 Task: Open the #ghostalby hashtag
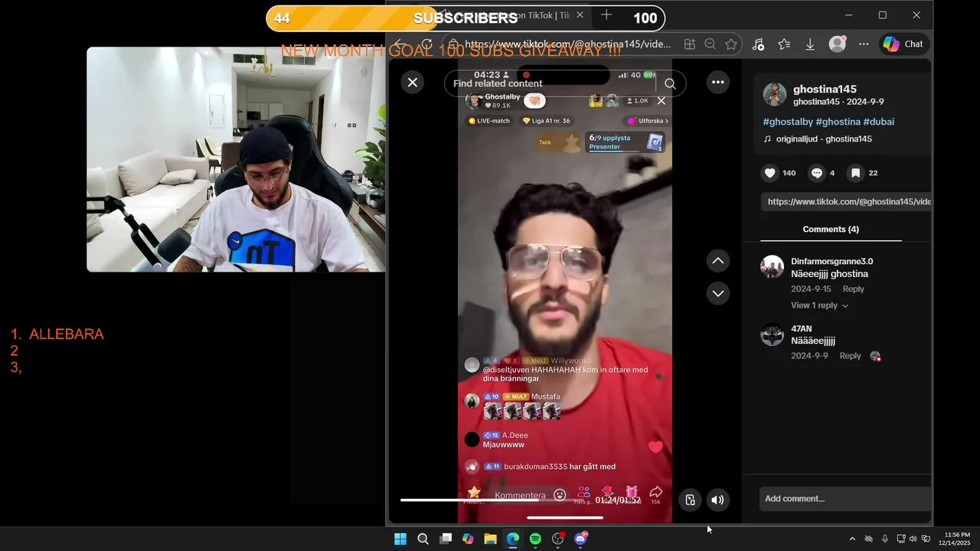click(x=788, y=122)
